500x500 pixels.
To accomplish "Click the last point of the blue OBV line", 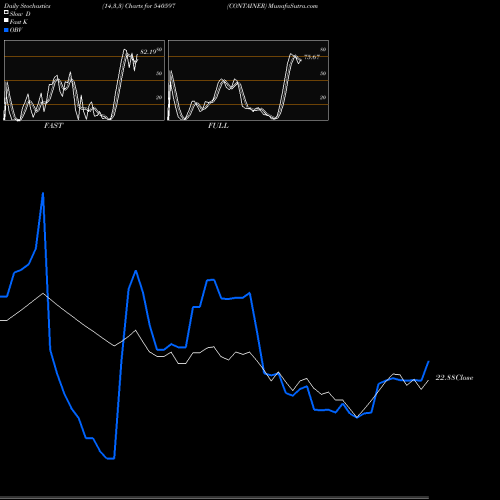I will [429, 361].
